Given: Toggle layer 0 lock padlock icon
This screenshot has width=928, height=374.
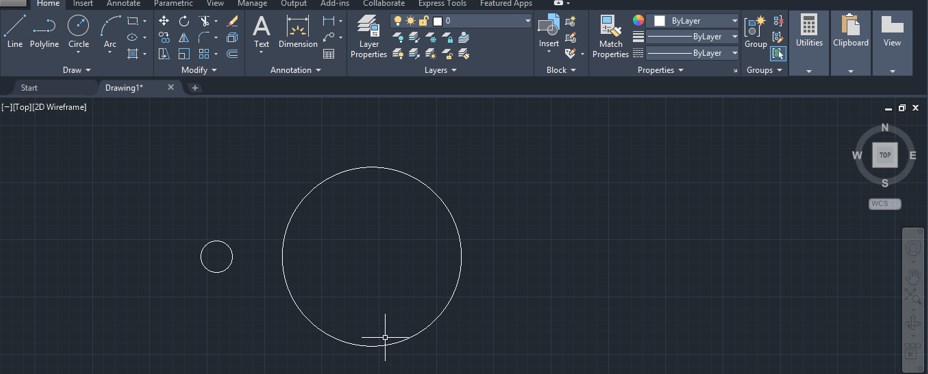Looking at the screenshot, I should click(424, 21).
